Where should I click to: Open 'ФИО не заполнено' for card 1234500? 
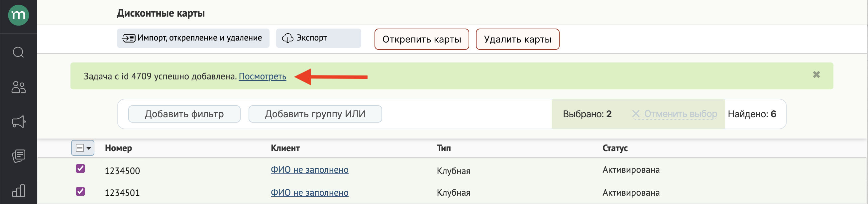click(x=310, y=170)
